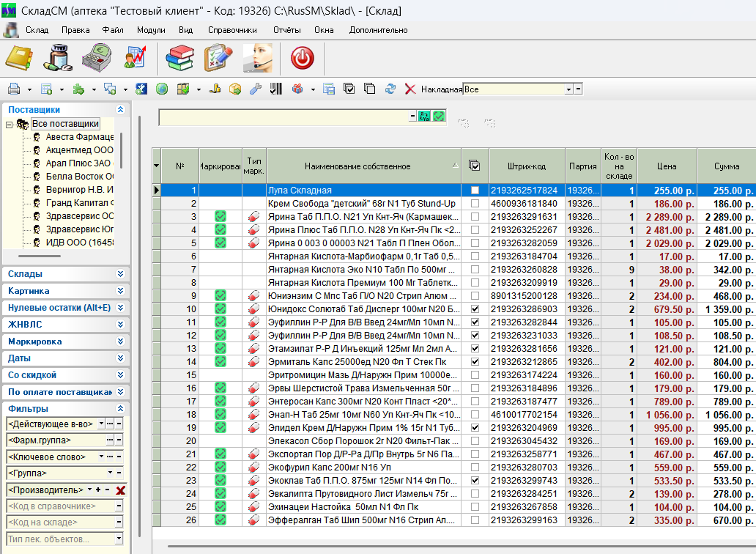Untick the checkbox for Экоклав Таб row
This screenshot has width=756, height=554.
(x=475, y=481)
